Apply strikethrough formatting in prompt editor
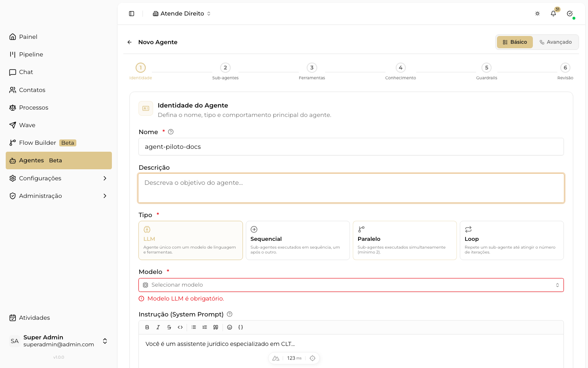 (169, 327)
